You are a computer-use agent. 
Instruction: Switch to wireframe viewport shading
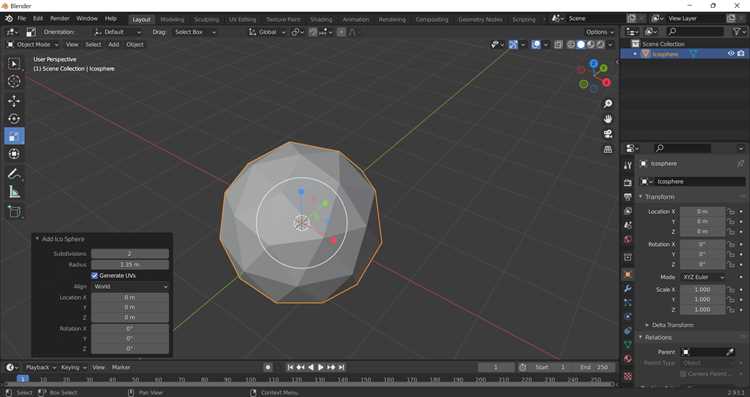click(571, 44)
